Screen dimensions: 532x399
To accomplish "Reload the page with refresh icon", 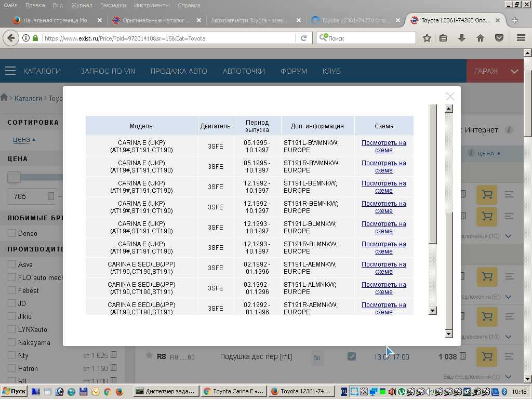I will (x=303, y=38).
